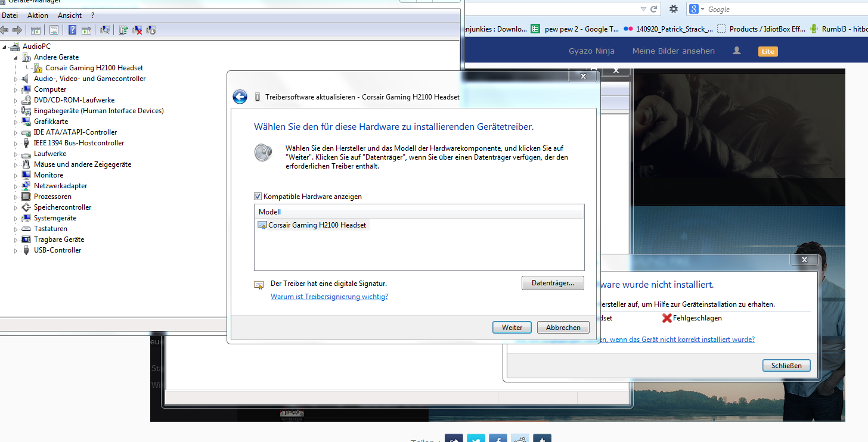Screen dimensions: 868x442
Task: Click the gear icon beside the address bar
Action: [674, 9]
